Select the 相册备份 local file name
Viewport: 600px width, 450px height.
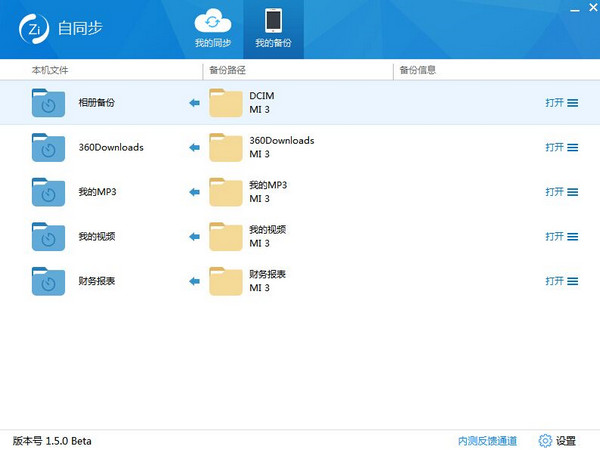tap(96, 103)
